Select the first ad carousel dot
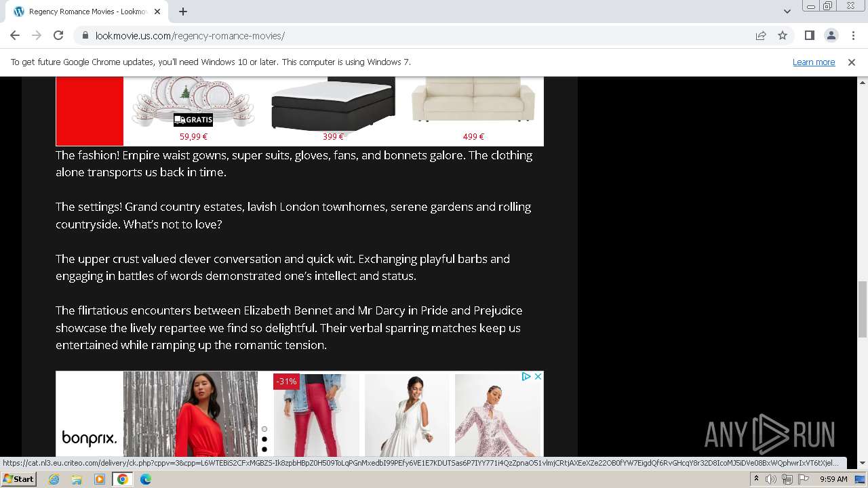Viewport: 868px width, 488px height. coord(264,429)
